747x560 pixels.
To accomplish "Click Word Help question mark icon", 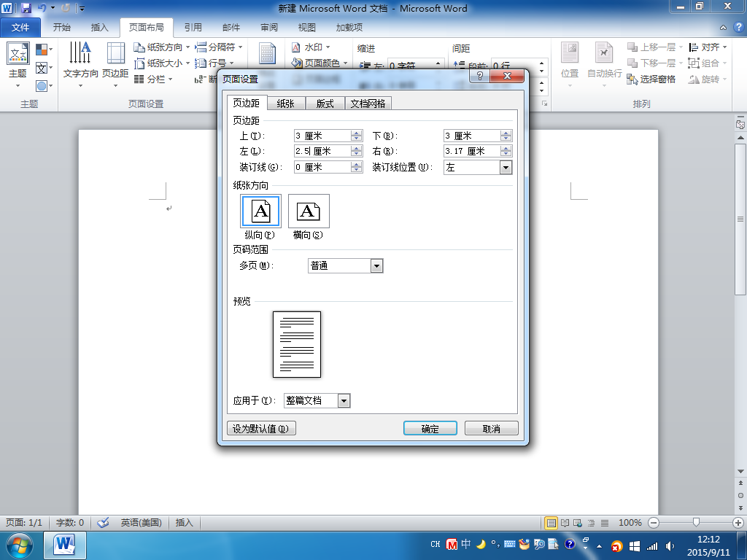I will pos(738,27).
